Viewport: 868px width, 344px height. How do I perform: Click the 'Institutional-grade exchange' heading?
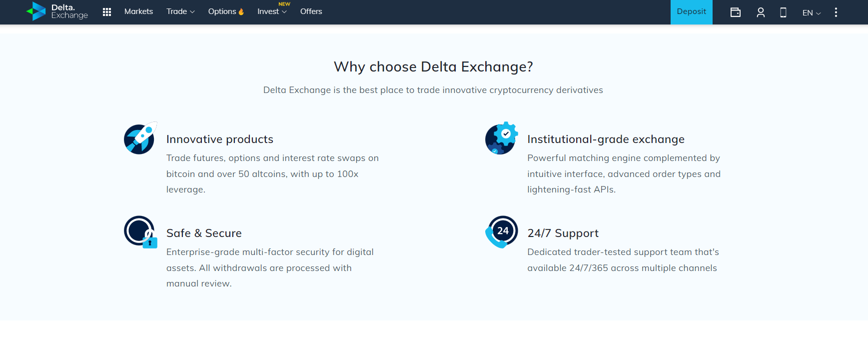coord(606,139)
